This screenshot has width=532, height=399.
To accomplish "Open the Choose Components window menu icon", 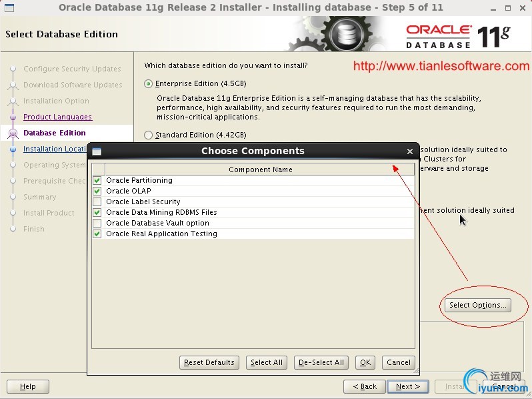I will pyautogui.click(x=97, y=151).
